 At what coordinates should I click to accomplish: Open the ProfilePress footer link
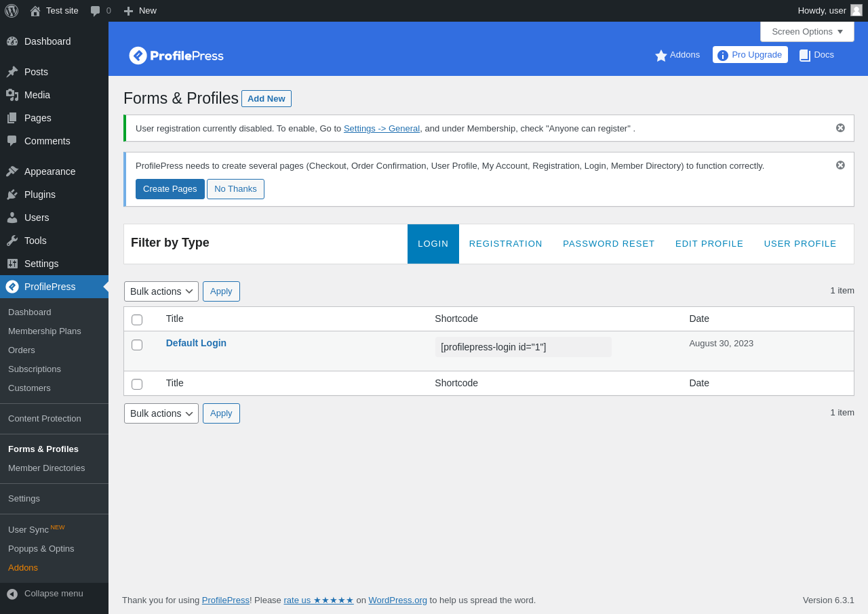point(226,600)
